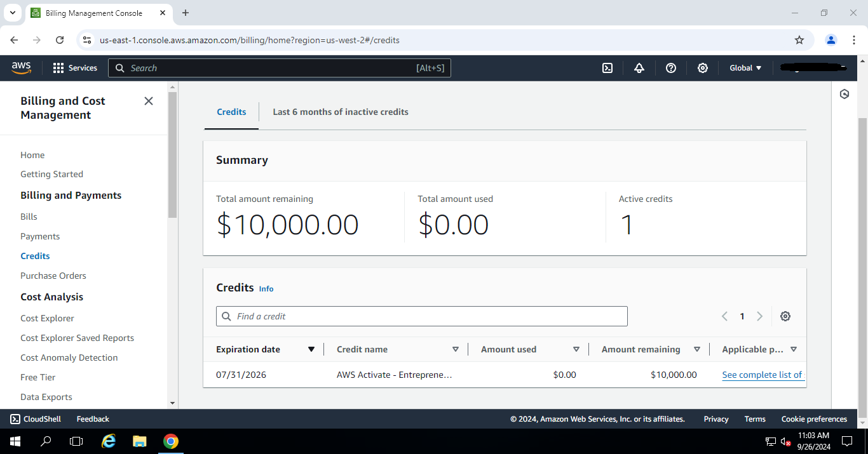
Task: Click the side panel hexagon icon
Action: pyautogui.click(x=844, y=94)
